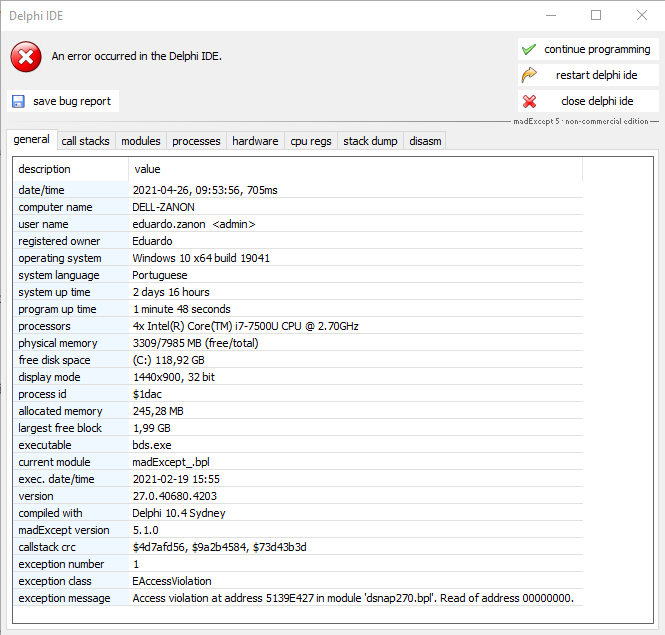This screenshot has width=665, height=635.
Task: Click the physical memory description label
Action: click(58, 343)
